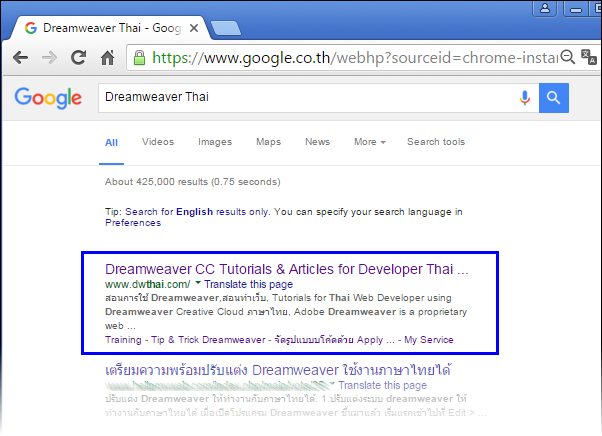Switch to Videos results
The width and height of the screenshot is (602, 436).
[x=158, y=142]
